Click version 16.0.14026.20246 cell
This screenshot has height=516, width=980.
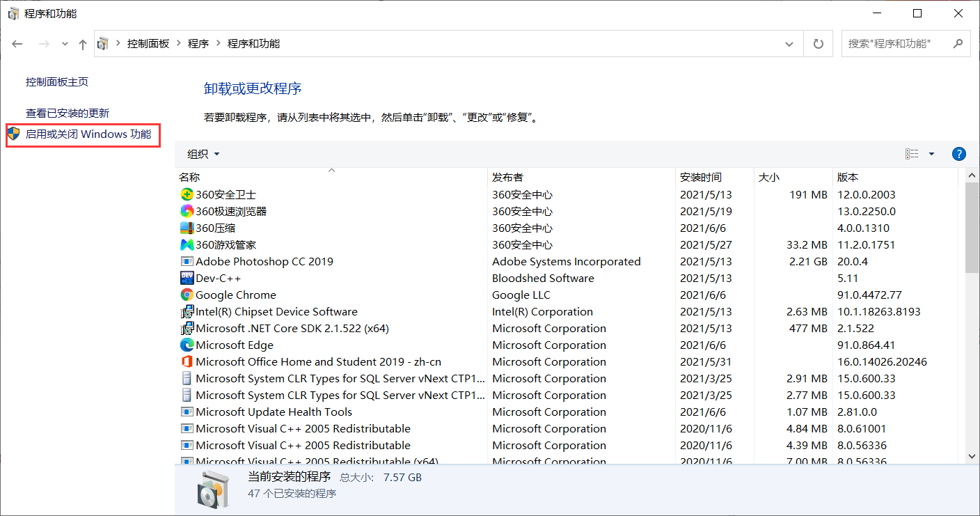click(x=882, y=361)
